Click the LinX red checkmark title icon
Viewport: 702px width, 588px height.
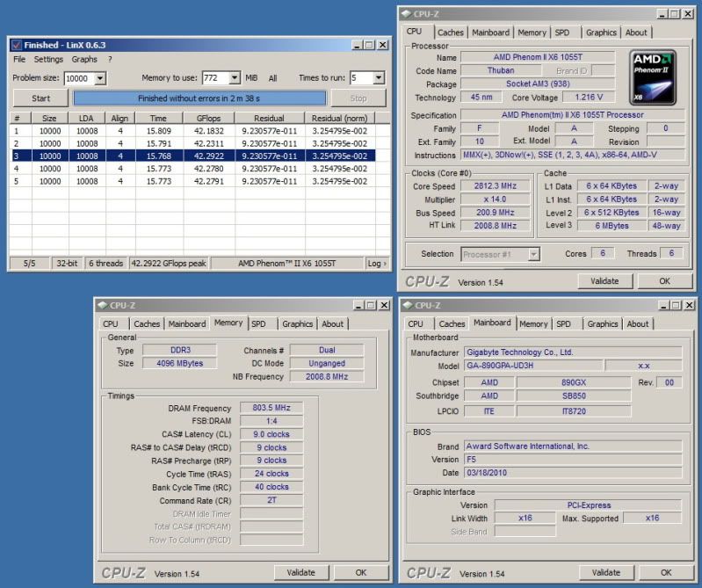(x=15, y=45)
